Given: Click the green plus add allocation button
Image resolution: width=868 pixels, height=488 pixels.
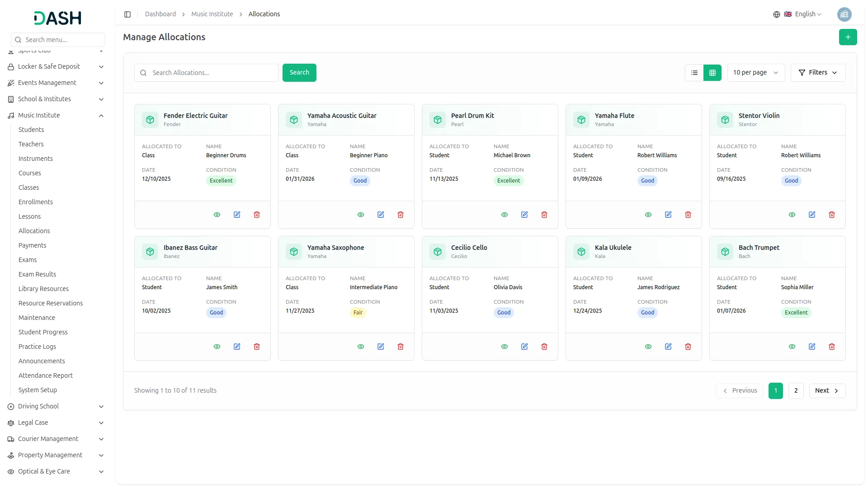Looking at the screenshot, I should tap(848, 37).
